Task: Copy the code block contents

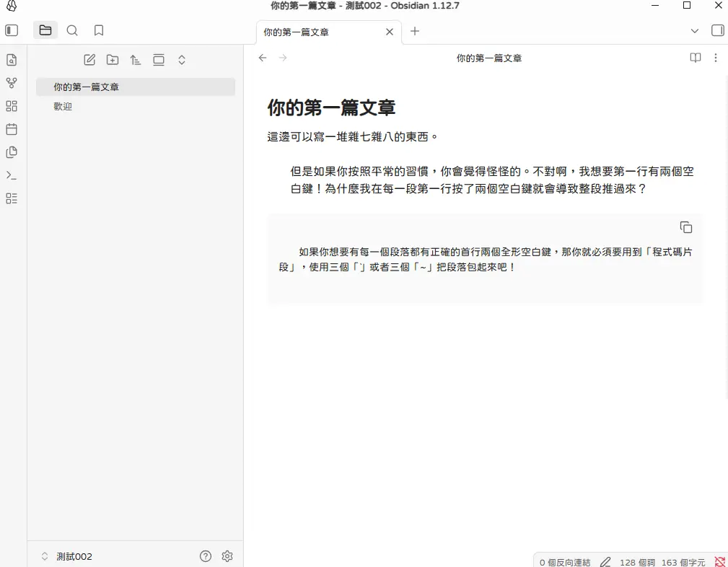Action: (x=685, y=227)
